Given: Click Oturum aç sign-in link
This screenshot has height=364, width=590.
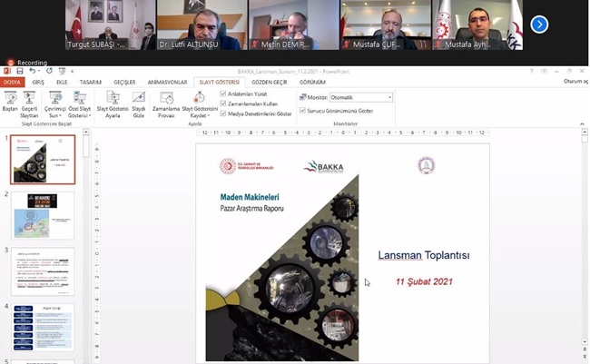Looking at the screenshot, I should (572, 82).
